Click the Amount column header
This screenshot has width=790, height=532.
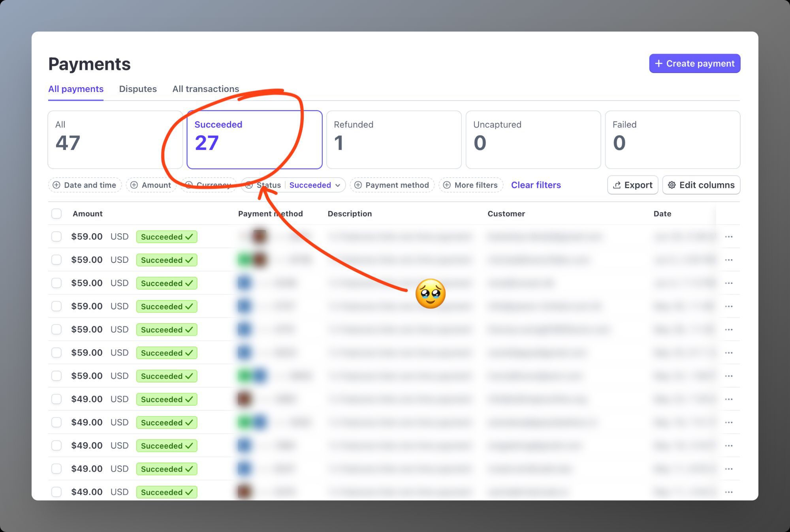[87, 214]
